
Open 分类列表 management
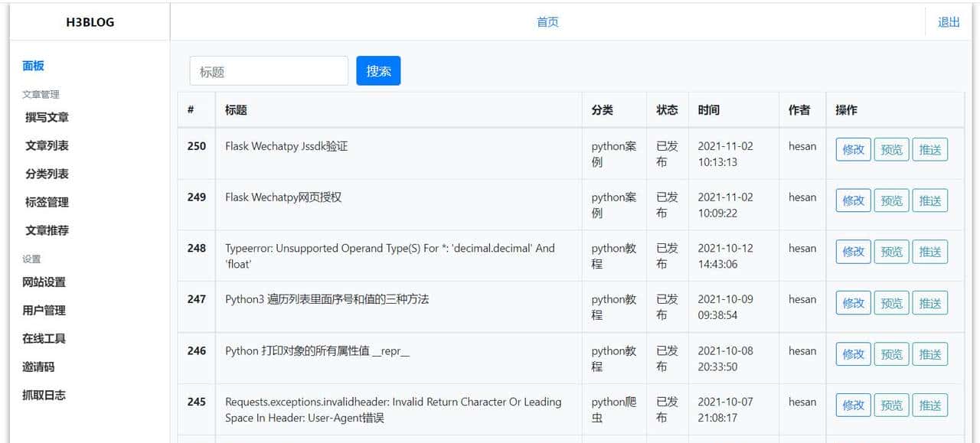point(47,174)
